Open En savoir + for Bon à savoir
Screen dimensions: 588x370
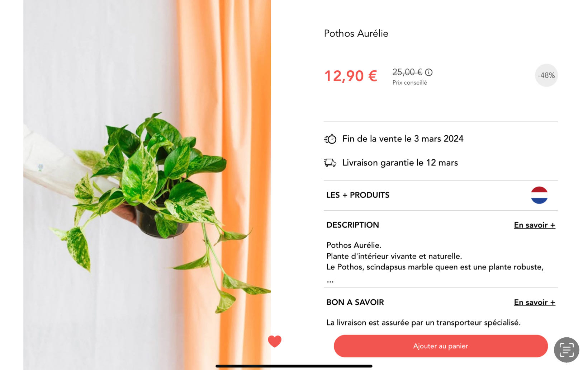535,302
